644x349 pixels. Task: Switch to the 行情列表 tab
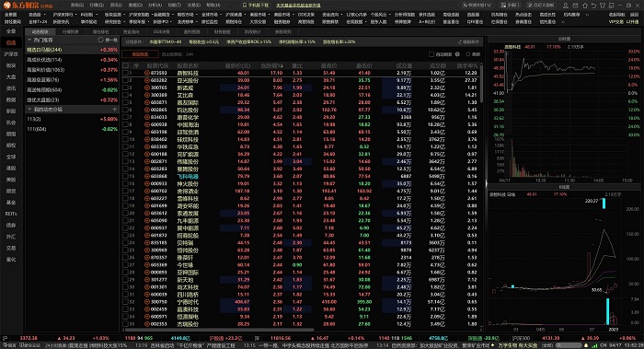tap(71, 31)
